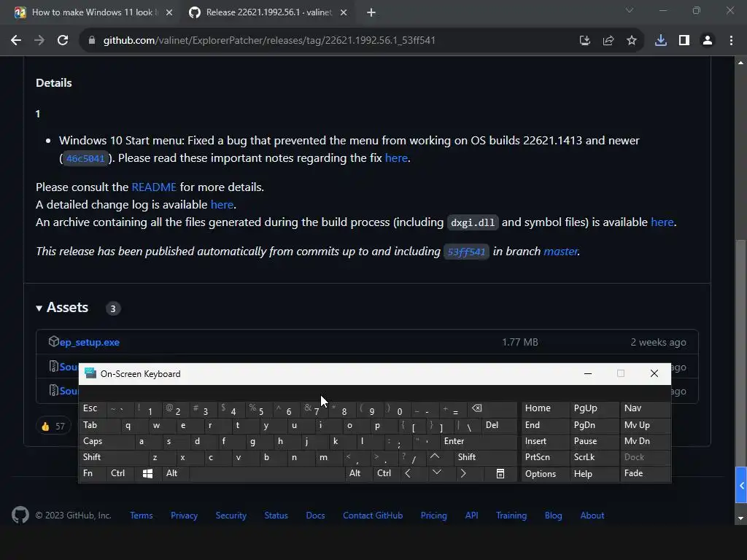Toggle left Alt key on On-Screen Keyboard

175,473
